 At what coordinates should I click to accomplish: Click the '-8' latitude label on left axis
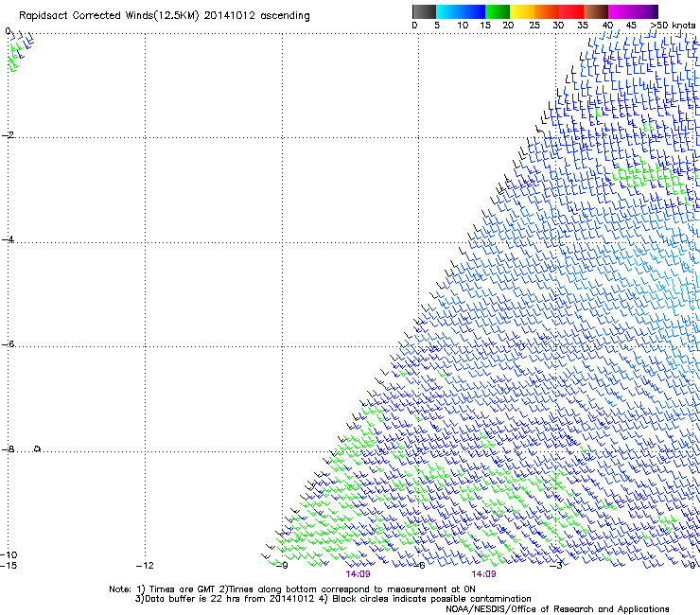click(x=8, y=449)
